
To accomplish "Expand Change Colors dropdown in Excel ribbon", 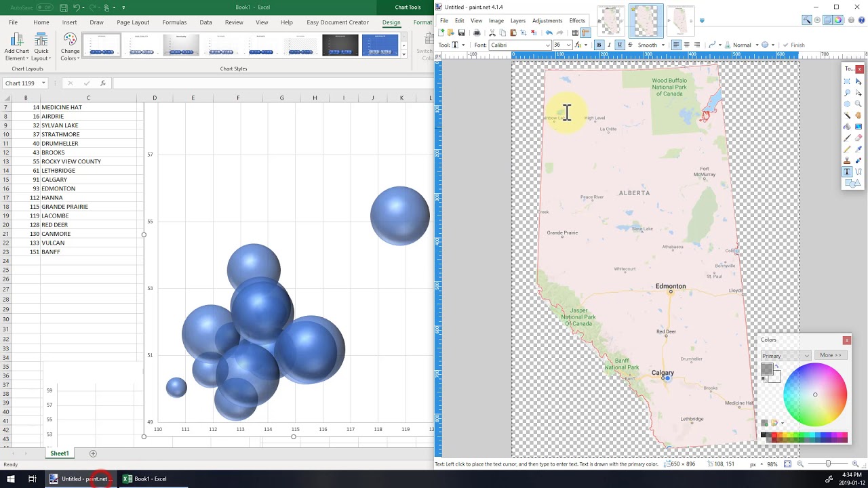I will (x=70, y=46).
